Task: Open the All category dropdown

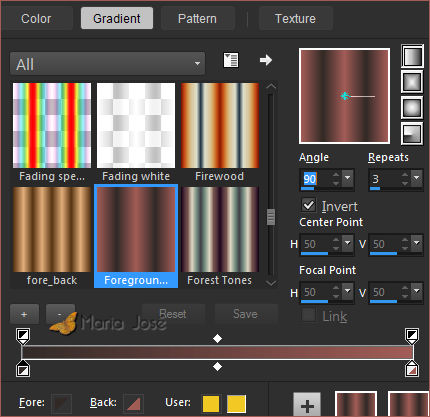Action: 107,63
